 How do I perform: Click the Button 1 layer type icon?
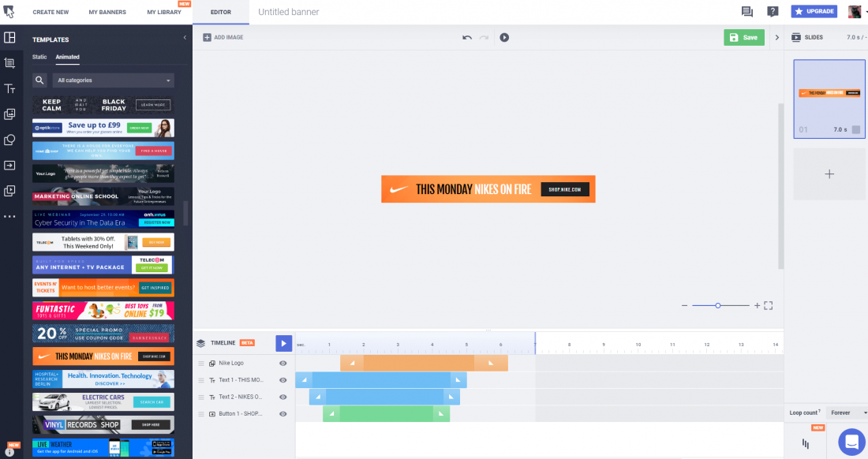coord(212,414)
